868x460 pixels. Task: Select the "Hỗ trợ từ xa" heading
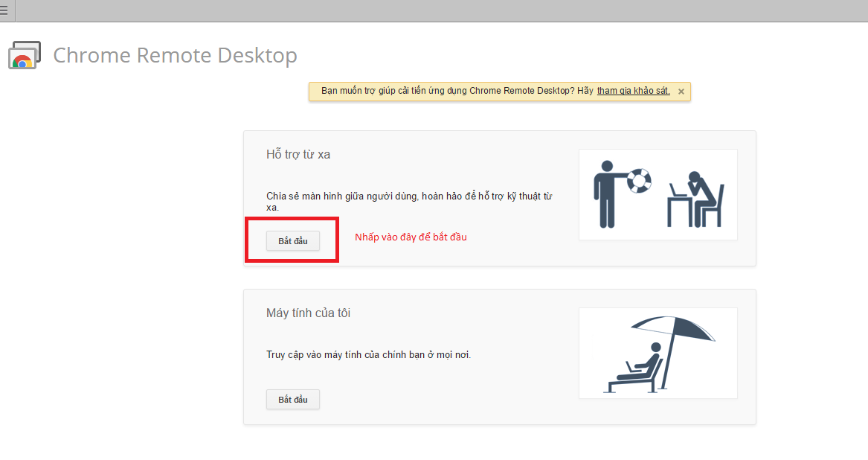point(298,155)
